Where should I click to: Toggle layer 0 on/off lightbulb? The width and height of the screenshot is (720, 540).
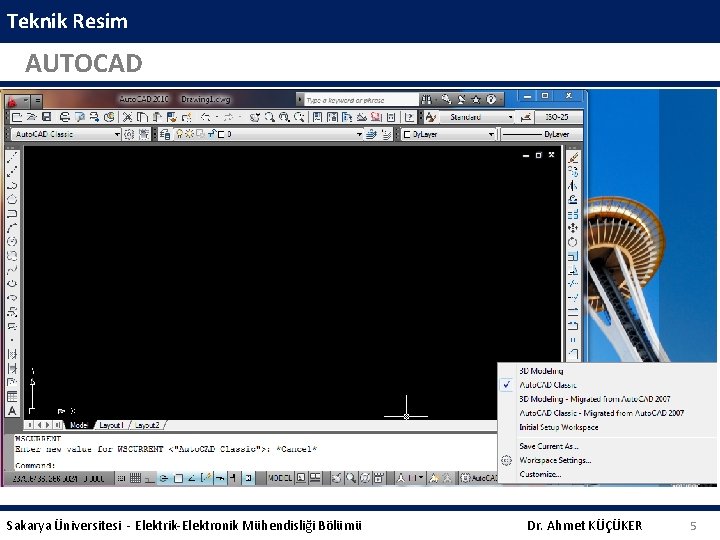(x=180, y=135)
